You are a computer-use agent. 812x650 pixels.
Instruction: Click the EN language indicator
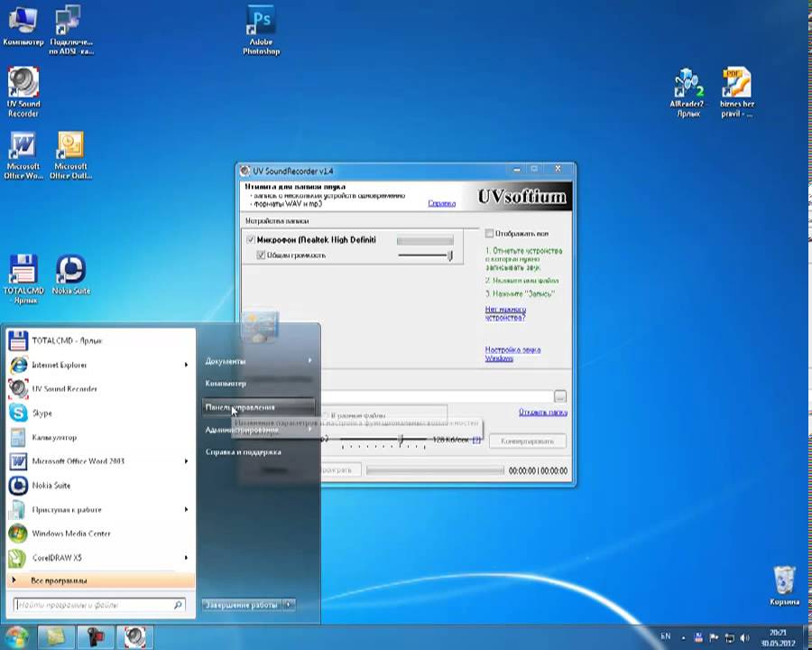pos(666,636)
